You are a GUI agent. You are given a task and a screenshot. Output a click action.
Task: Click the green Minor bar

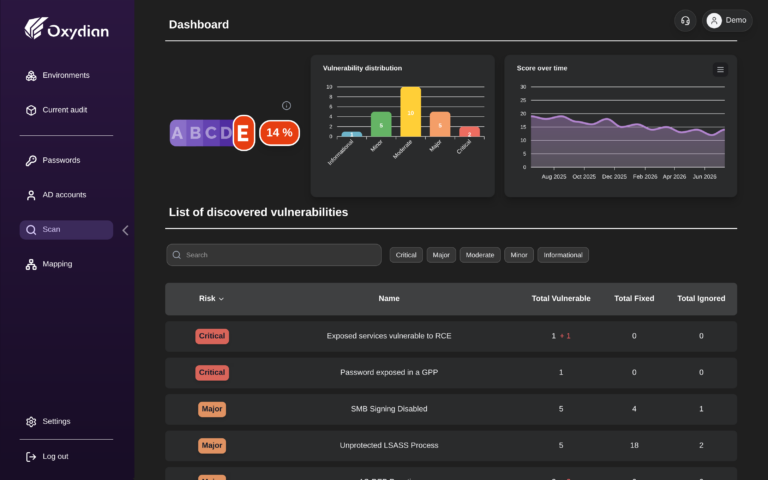381,124
